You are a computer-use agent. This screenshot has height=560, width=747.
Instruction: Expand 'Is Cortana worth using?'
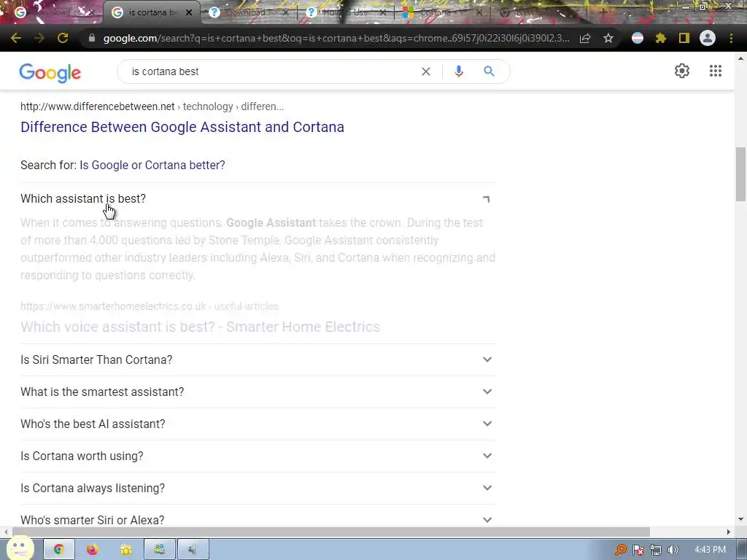258,456
